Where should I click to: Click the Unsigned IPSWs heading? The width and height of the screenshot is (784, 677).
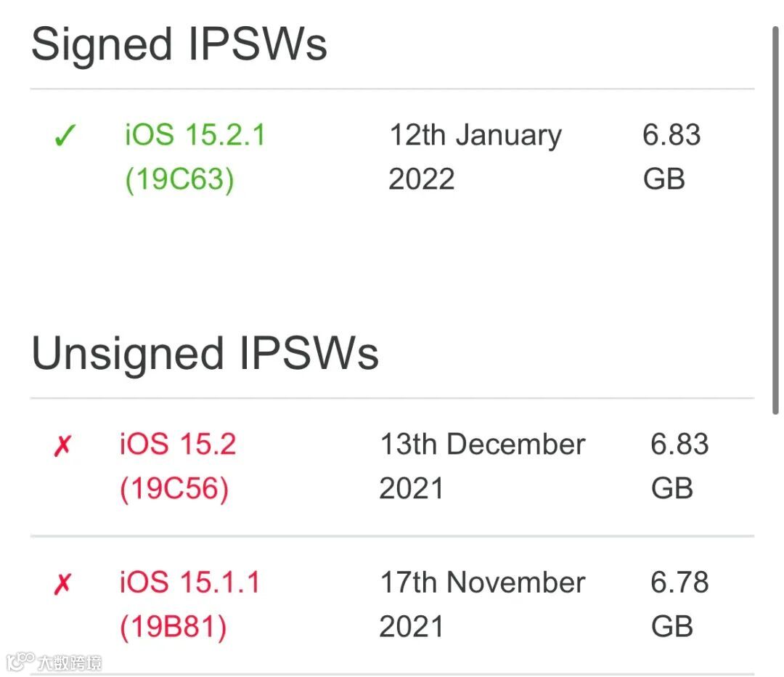tap(205, 353)
